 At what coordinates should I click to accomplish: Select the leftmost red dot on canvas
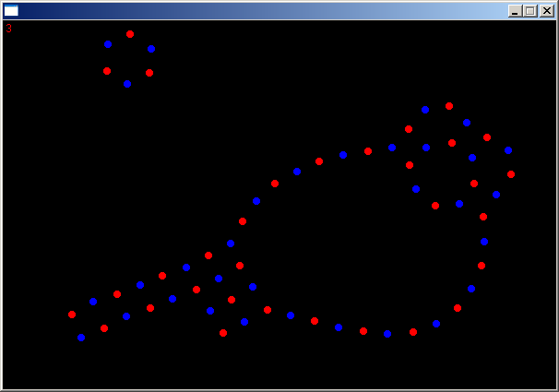pyautogui.click(x=72, y=315)
